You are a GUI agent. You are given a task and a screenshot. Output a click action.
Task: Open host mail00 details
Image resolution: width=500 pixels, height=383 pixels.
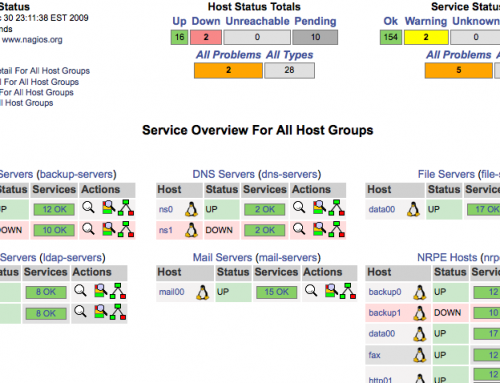point(171,292)
